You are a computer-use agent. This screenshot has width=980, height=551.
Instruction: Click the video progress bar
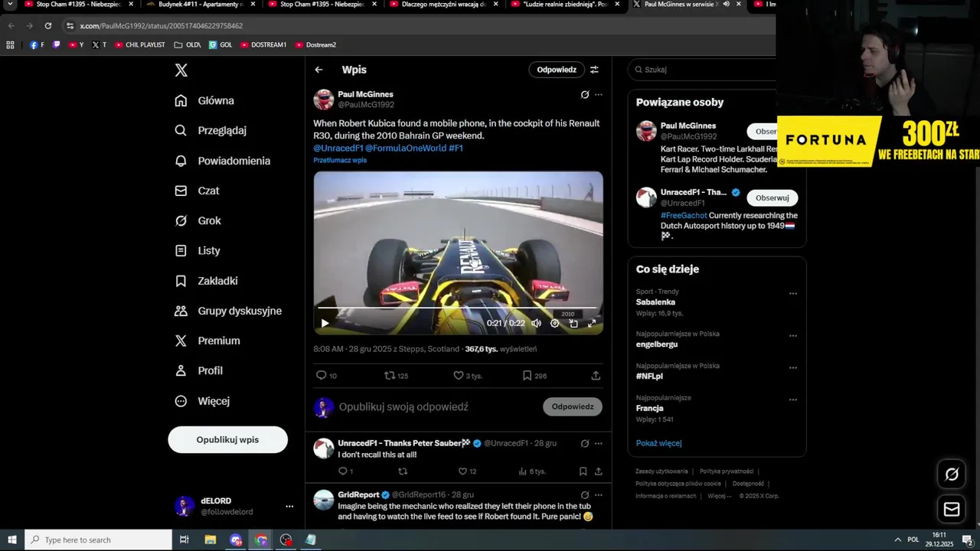[x=458, y=308]
